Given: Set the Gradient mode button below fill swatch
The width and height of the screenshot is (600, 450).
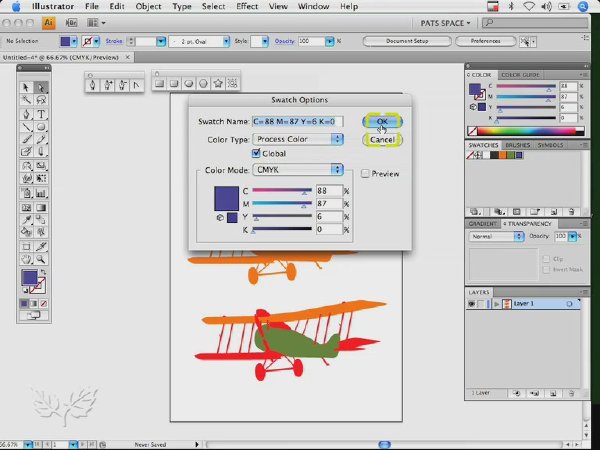Looking at the screenshot, I should coord(34,303).
